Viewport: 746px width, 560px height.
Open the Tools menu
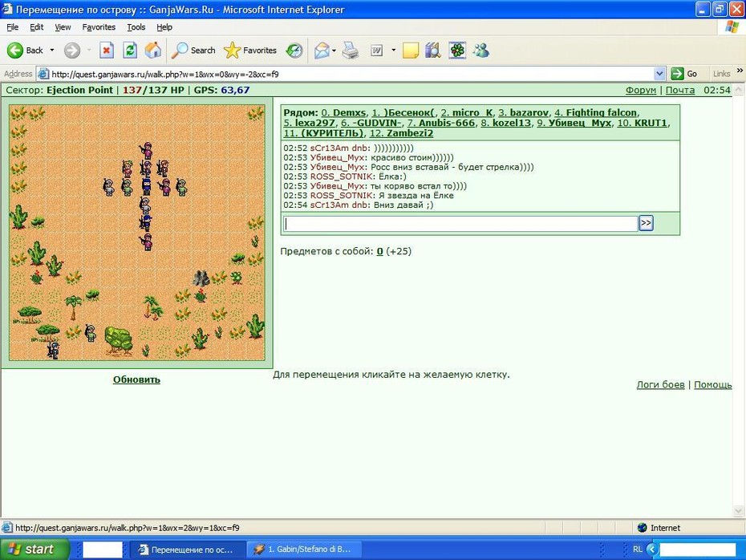(x=136, y=27)
